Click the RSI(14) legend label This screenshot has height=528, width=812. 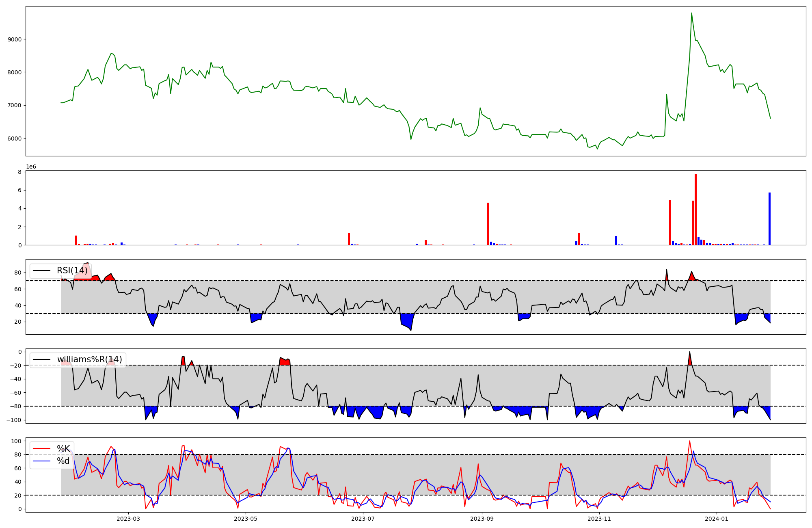(x=72, y=270)
